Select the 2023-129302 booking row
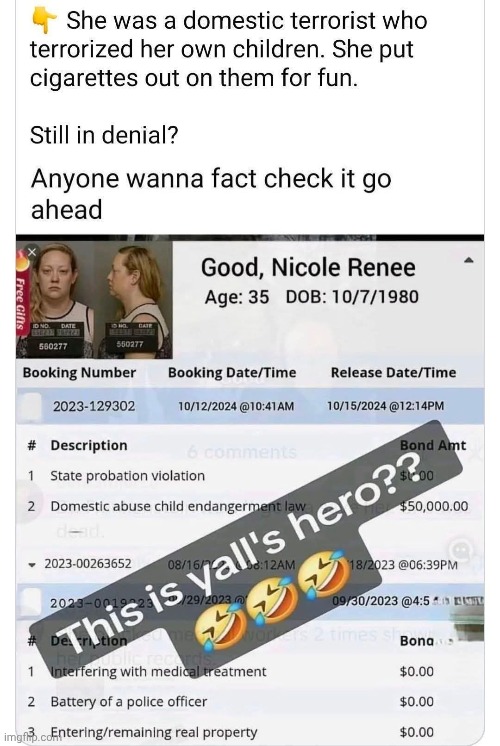500x746 pixels. coord(250,406)
